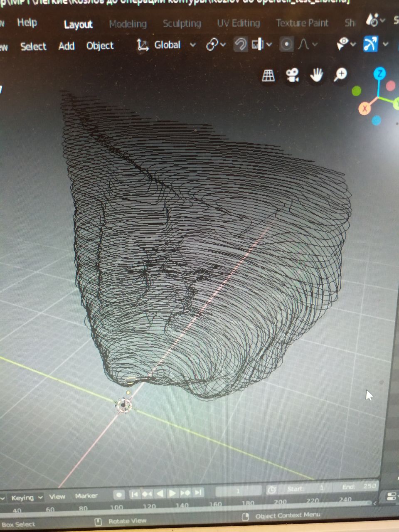This screenshot has width=399, height=532.
Task: Click the toggle icon right of End field
Action: click(392, 496)
